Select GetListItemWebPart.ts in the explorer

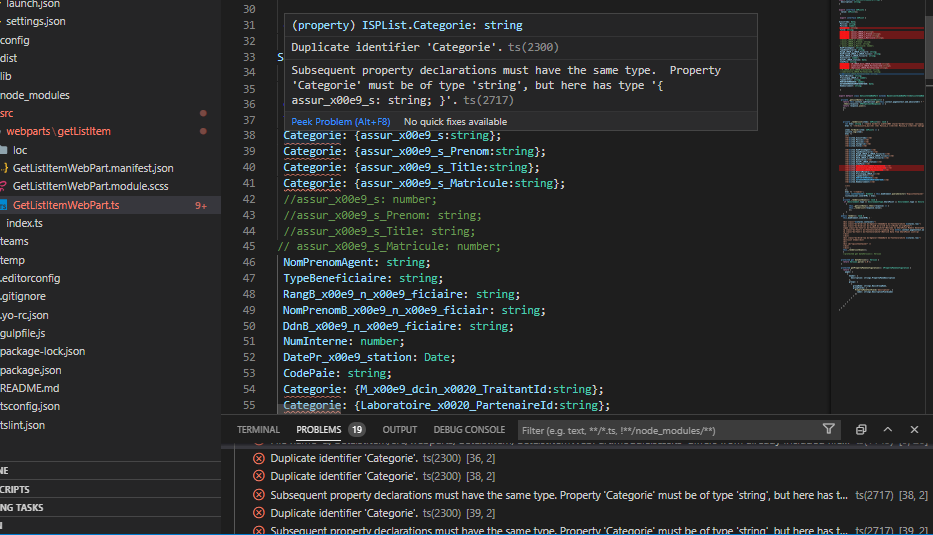coord(66,205)
